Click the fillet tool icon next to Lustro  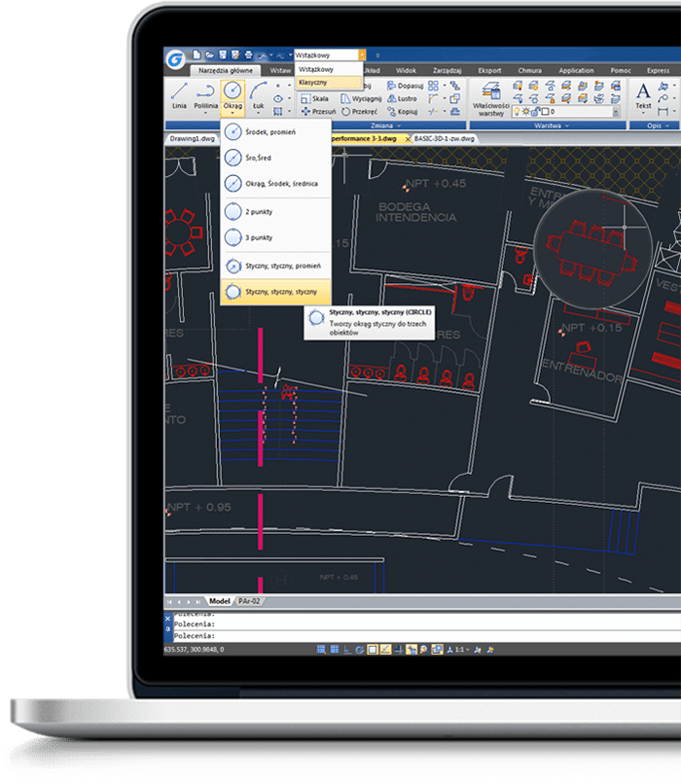click(x=433, y=99)
